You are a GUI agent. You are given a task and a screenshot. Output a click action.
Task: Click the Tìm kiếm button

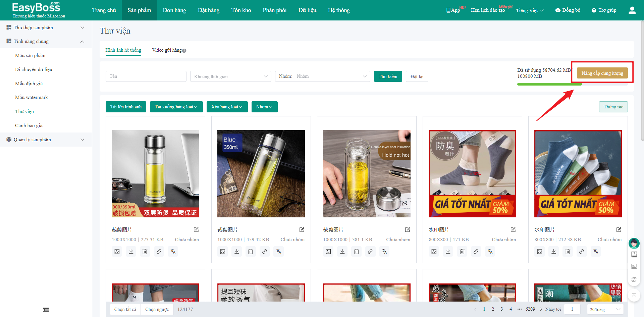[x=388, y=76]
